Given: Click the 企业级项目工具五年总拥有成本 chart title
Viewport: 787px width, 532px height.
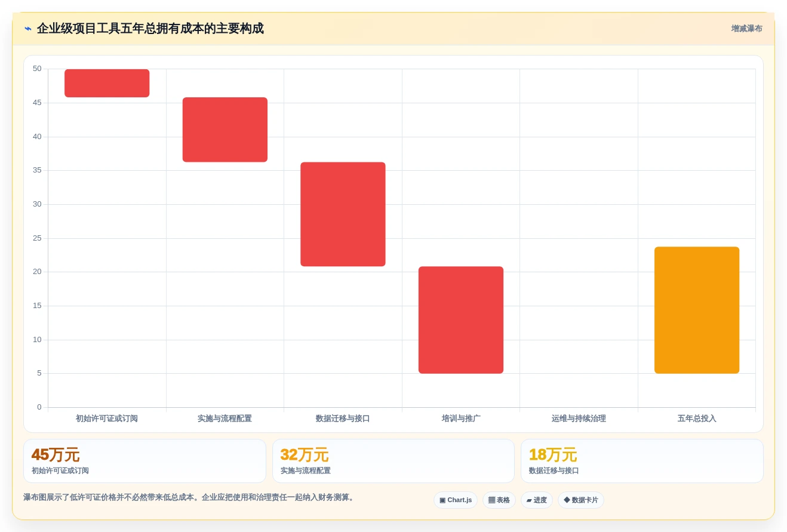Looking at the screenshot, I should (150, 29).
